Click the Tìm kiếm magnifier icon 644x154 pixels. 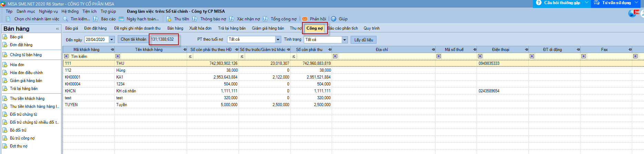click(x=65, y=19)
